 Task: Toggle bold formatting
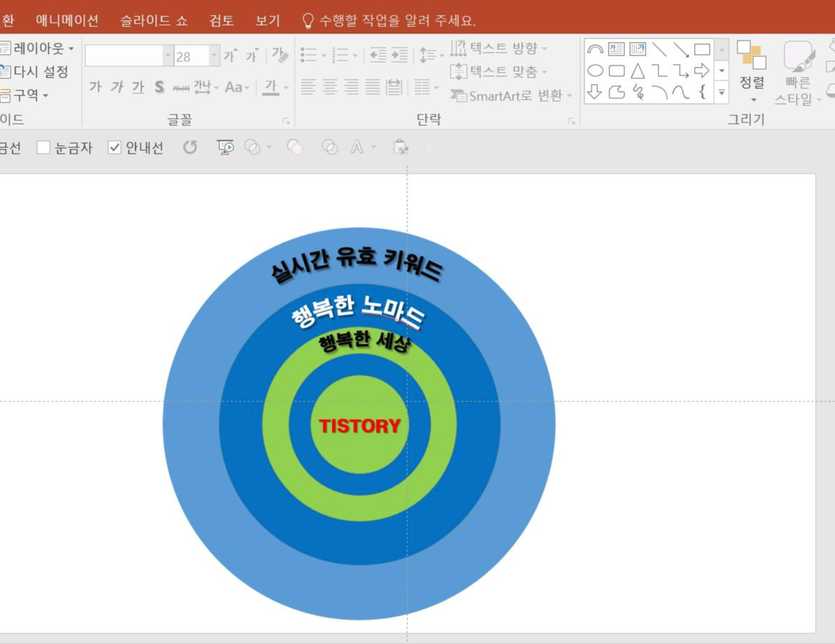tap(95, 87)
